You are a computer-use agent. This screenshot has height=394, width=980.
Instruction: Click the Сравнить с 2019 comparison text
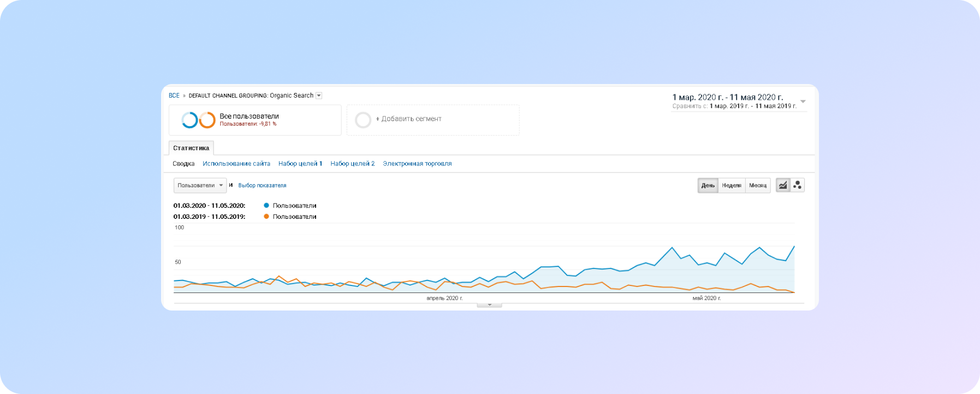tap(734, 106)
